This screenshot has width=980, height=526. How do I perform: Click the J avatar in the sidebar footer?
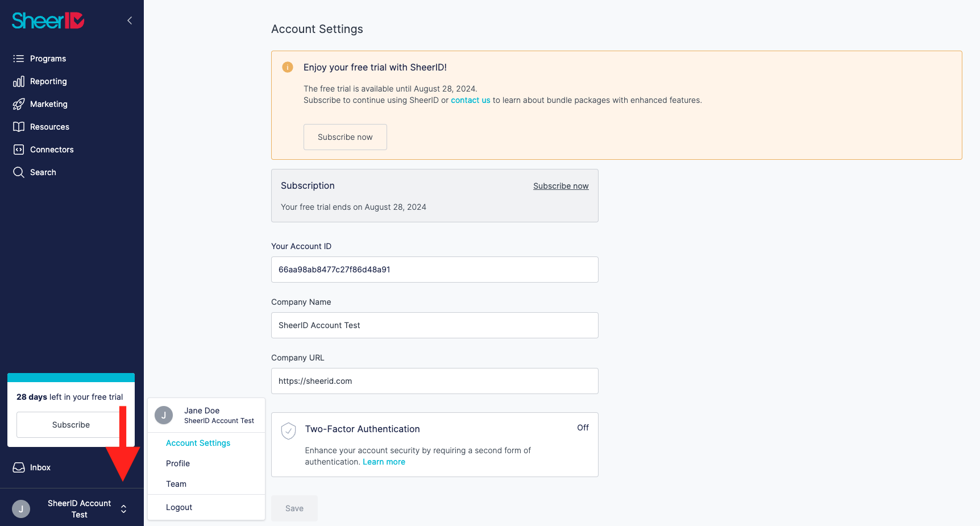pyautogui.click(x=21, y=509)
